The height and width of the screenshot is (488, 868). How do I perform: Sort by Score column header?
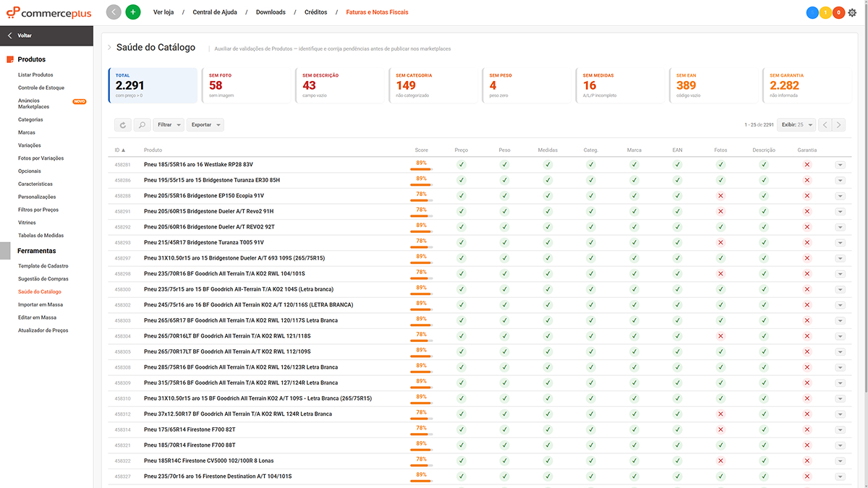421,150
